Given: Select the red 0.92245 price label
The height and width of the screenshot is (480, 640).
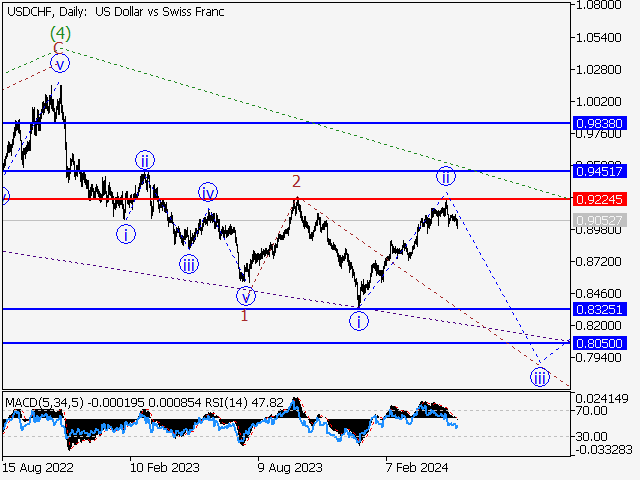Looking at the screenshot, I should coord(600,199).
